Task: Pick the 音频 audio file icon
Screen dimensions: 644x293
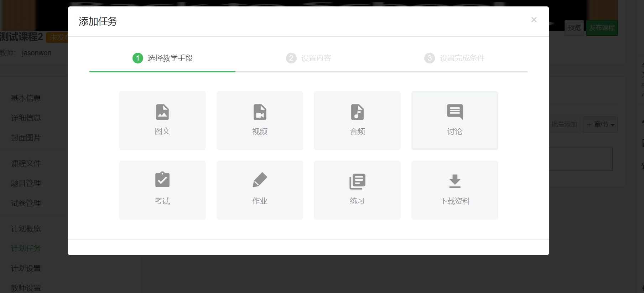Action: 357,112
